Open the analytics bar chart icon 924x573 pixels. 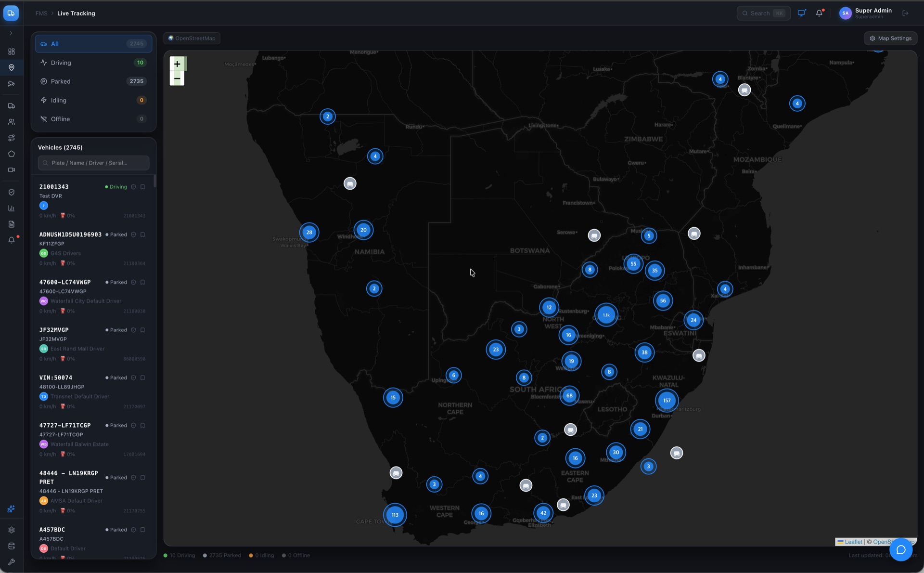click(x=12, y=208)
